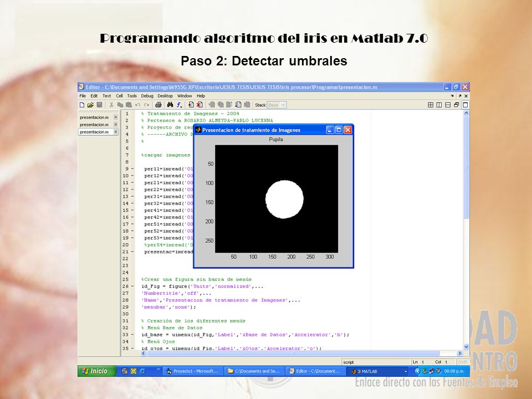Switch to C:\Documents and Se... taskbar folder
The image size is (532, 399).
254,371
